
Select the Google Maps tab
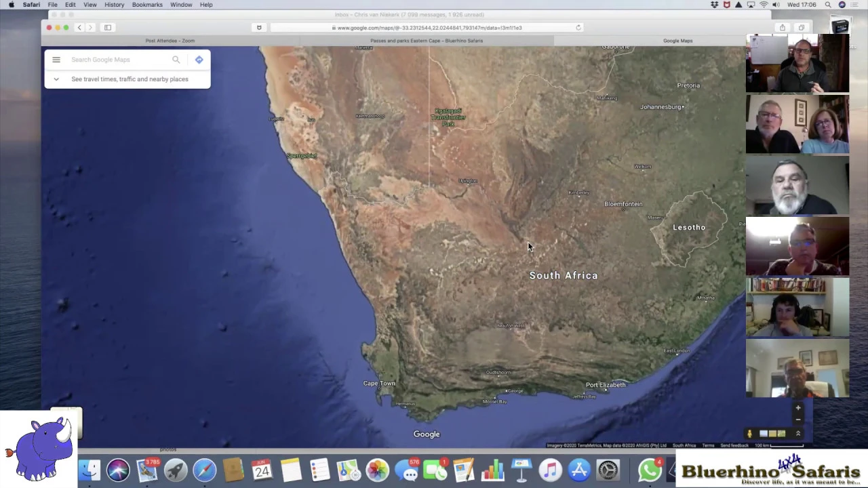678,41
